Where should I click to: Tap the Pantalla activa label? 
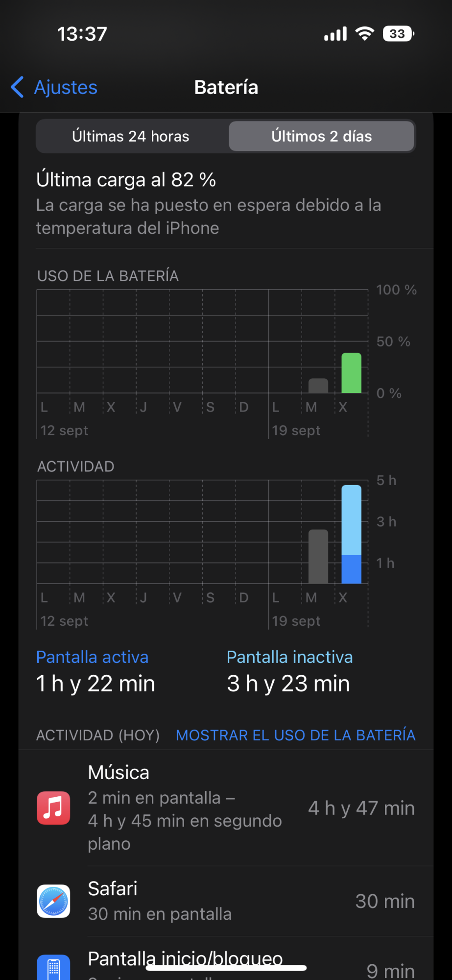click(x=92, y=657)
